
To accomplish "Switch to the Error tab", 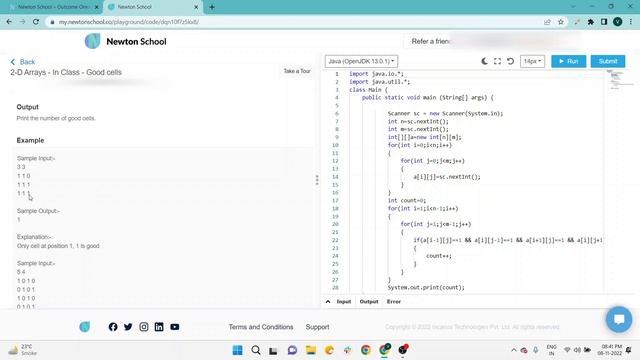I will click(x=394, y=302).
